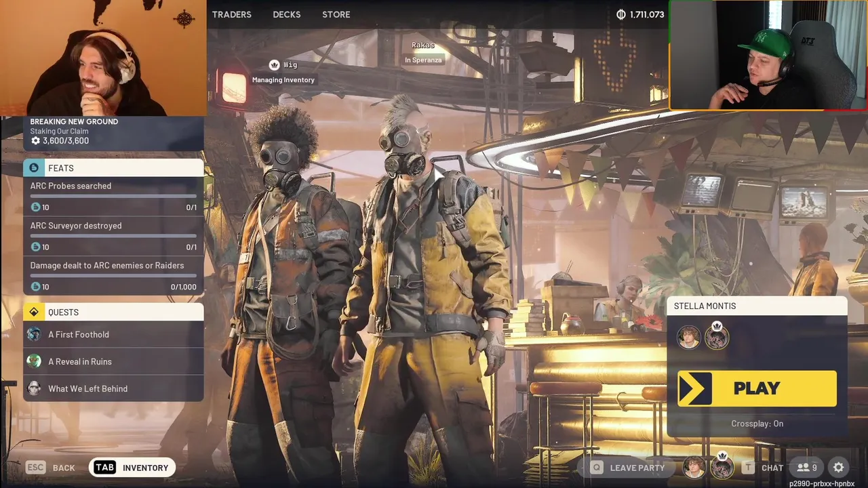Click reward icon under Damage dealt feat
868x488 pixels.
35,287
